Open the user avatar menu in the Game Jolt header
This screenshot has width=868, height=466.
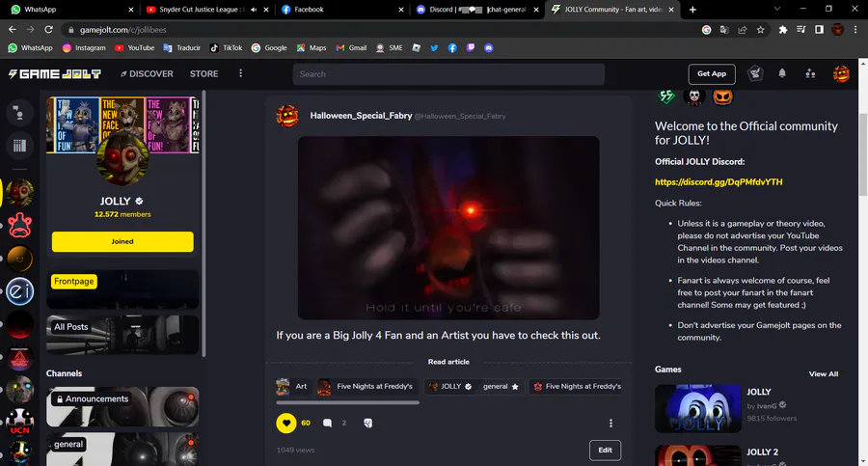[x=841, y=73]
